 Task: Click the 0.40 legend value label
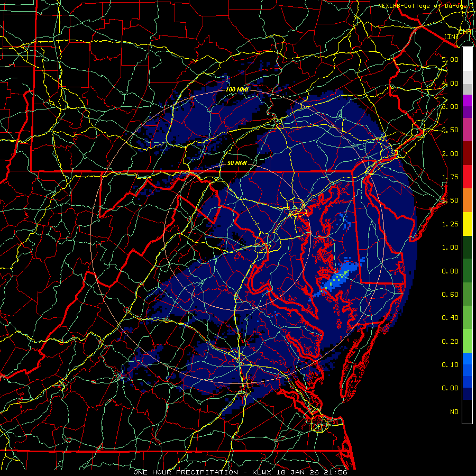(450, 318)
